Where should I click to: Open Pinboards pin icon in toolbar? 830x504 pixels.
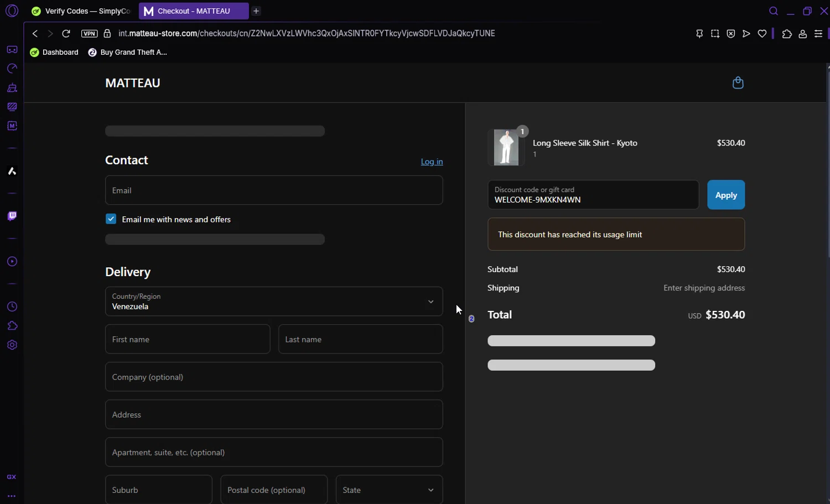699,34
